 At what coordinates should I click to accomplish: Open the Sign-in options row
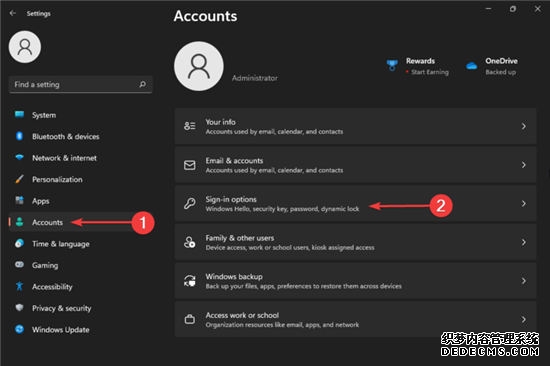tap(355, 204)
